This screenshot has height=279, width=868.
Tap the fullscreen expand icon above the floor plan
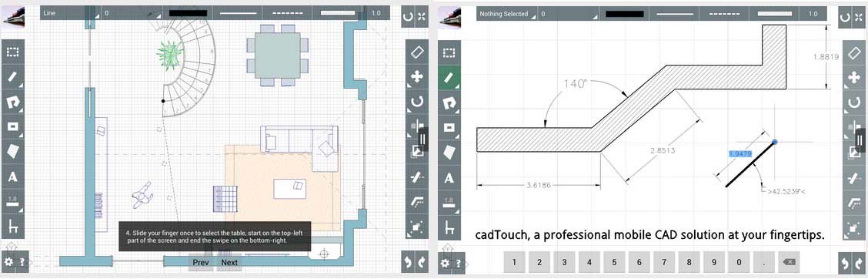click(x=422, y=17)
